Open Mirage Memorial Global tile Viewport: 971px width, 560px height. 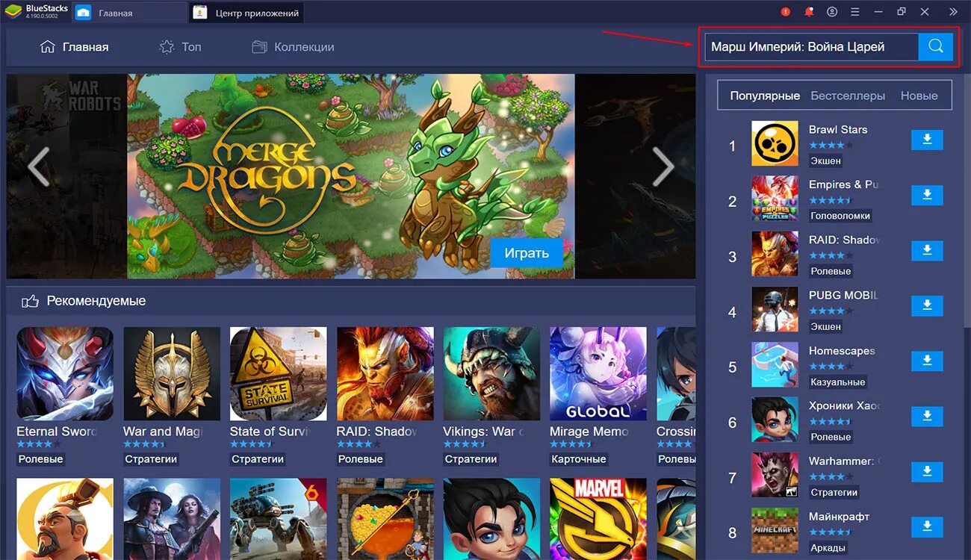pyautogui.click(x=598, y=373)
